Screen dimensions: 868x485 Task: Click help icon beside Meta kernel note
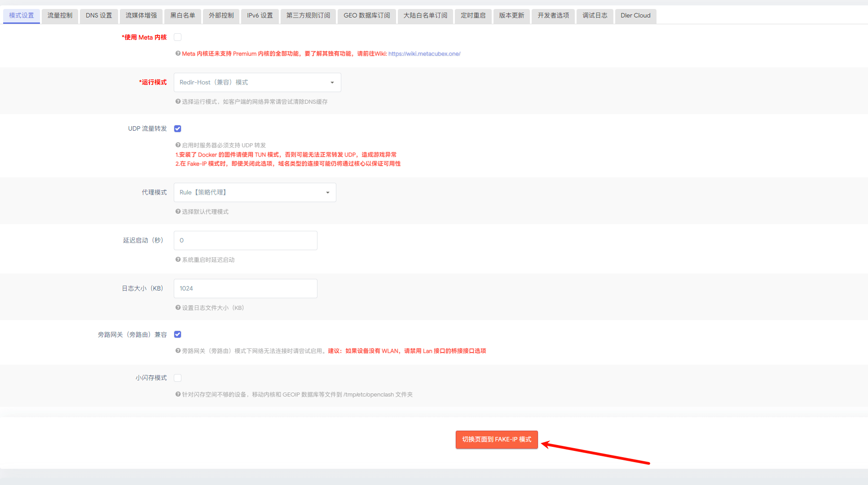point(178,53)
